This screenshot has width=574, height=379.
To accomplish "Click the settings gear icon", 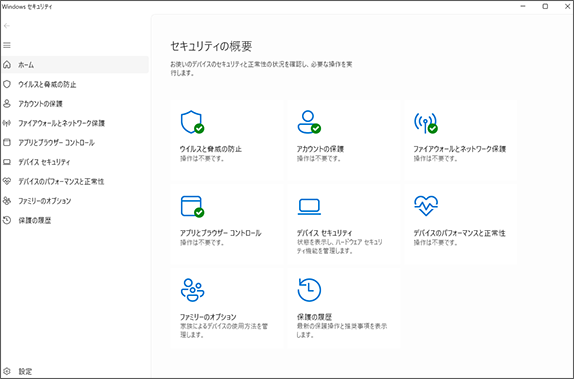I will point(7,371).
